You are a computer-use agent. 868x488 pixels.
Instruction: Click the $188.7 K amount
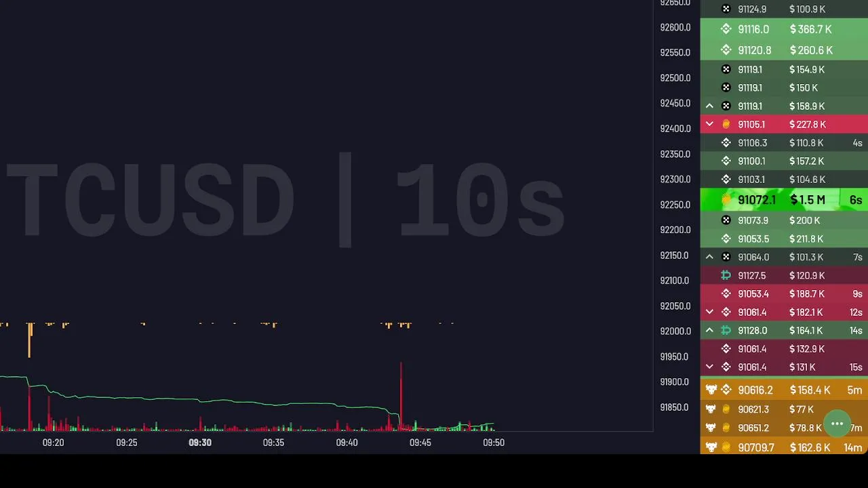tap(807, 294)
